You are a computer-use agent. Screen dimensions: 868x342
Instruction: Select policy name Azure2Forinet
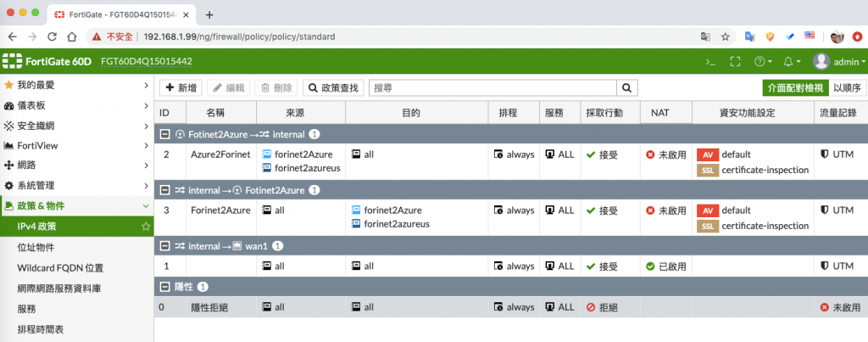tap(220, 154)
